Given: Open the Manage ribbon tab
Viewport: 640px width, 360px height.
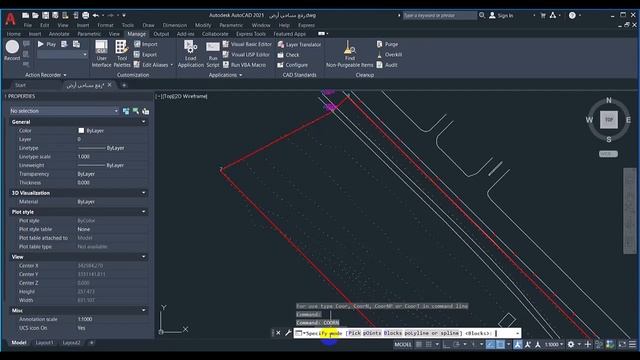Looking at the screenshot, I should (x=136, y=34).
